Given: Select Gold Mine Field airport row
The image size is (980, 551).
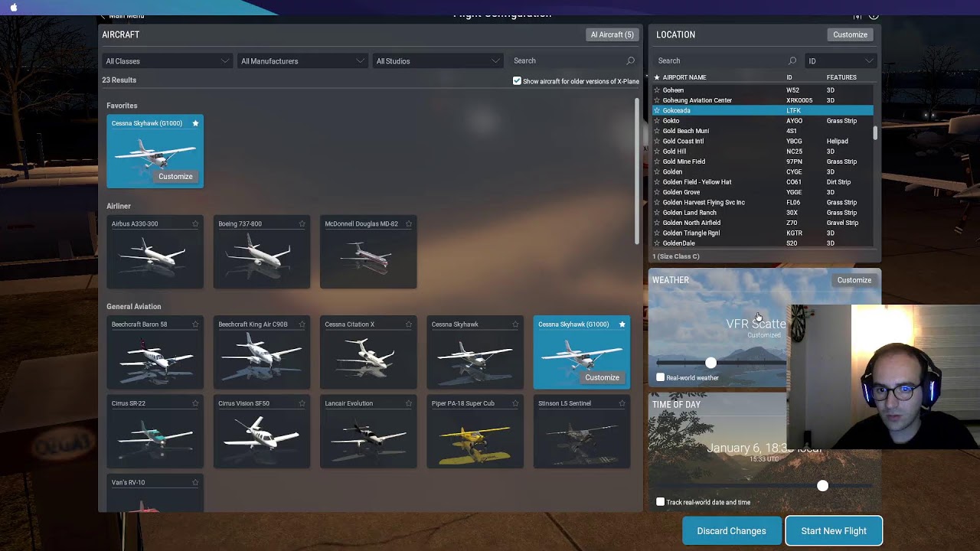Looking at the screenshot, I should point(762,161).
